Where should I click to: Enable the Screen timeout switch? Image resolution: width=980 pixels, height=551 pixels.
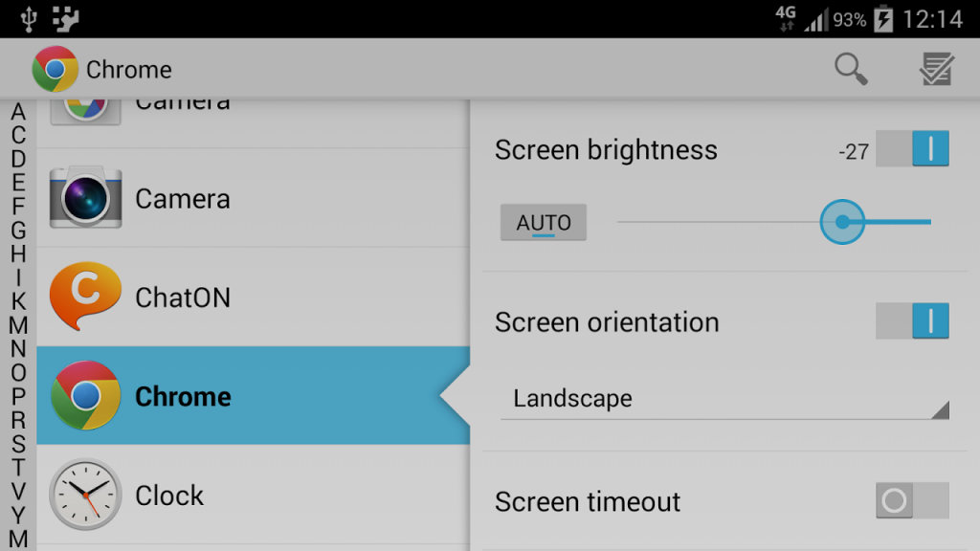tap(912, 500)
